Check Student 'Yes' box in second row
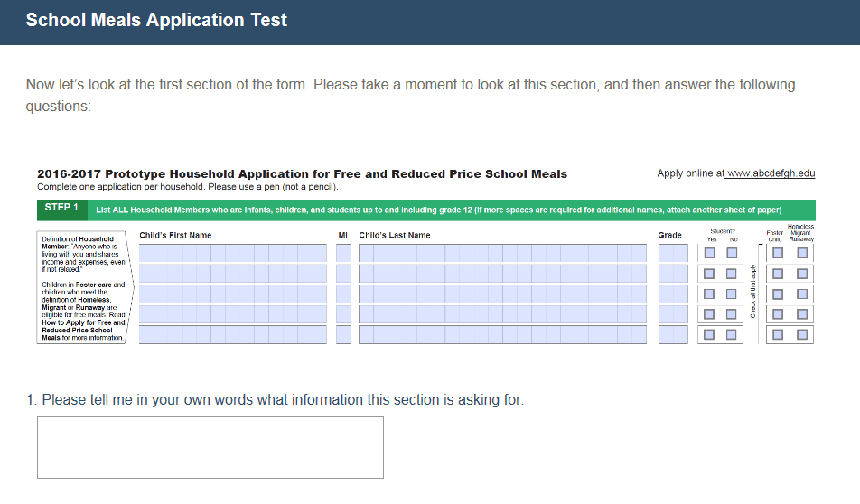 tap(709, 274)
